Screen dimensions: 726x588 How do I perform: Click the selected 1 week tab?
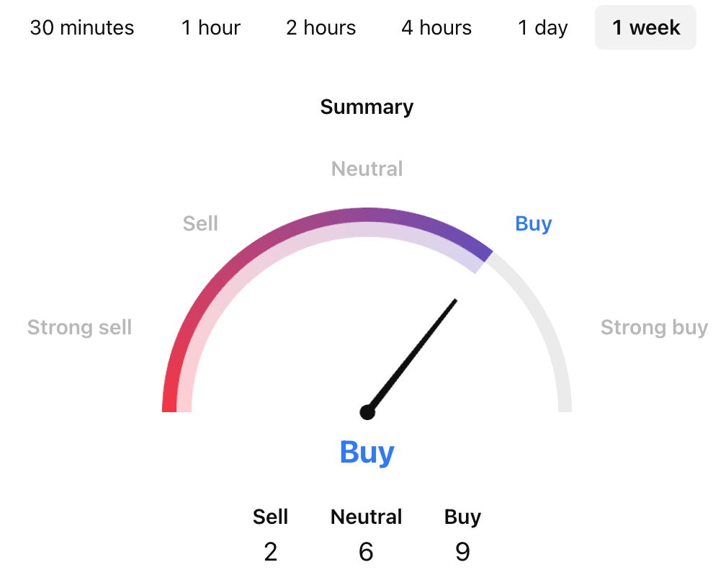645,28
